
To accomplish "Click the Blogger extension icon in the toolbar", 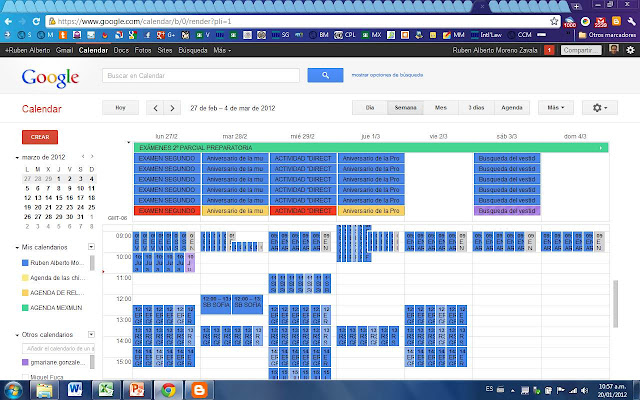I will (616, 21).
